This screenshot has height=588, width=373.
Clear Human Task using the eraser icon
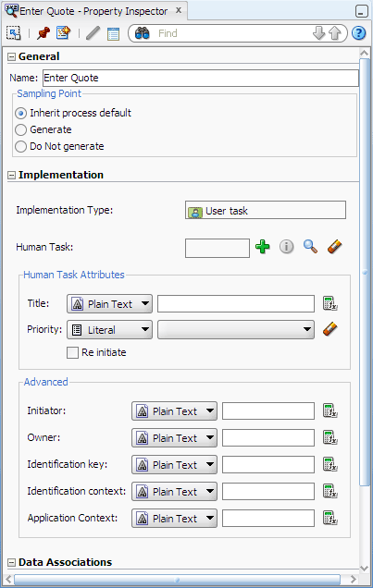pos(334,247)
